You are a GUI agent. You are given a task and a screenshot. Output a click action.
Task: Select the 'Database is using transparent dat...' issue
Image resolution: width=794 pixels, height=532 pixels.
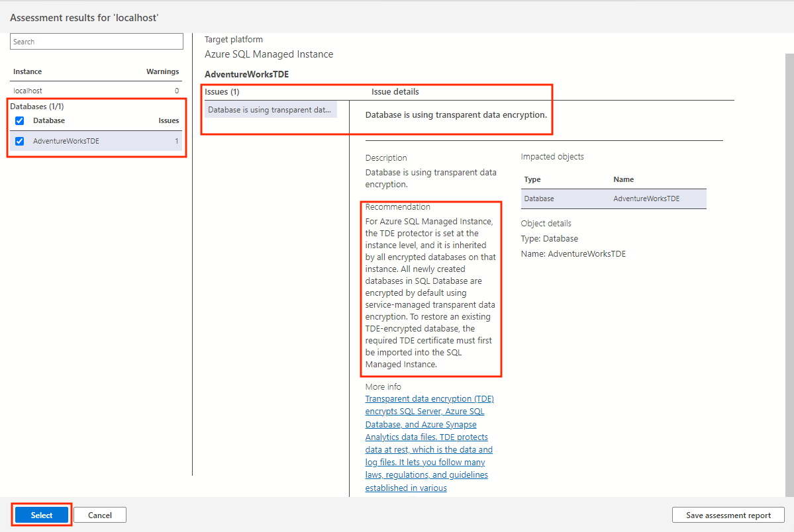tap(270, 110)
